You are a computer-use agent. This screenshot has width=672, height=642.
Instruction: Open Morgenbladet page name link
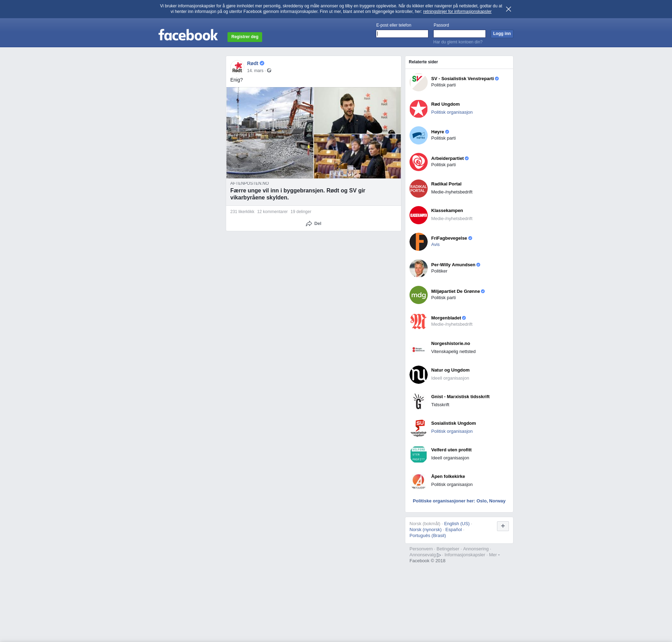coord(446,318)
